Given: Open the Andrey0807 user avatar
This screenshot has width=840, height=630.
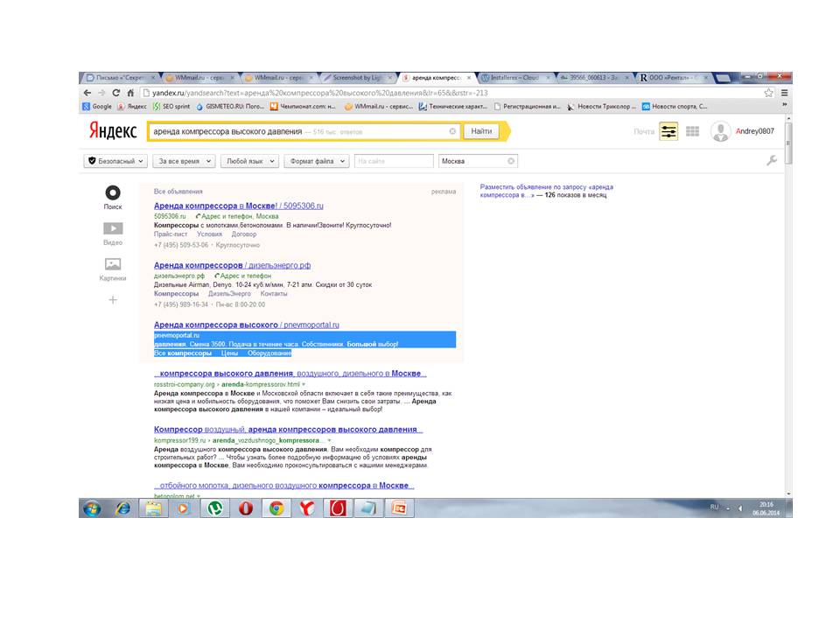Looking at the screenshot, I should (720, 131).
